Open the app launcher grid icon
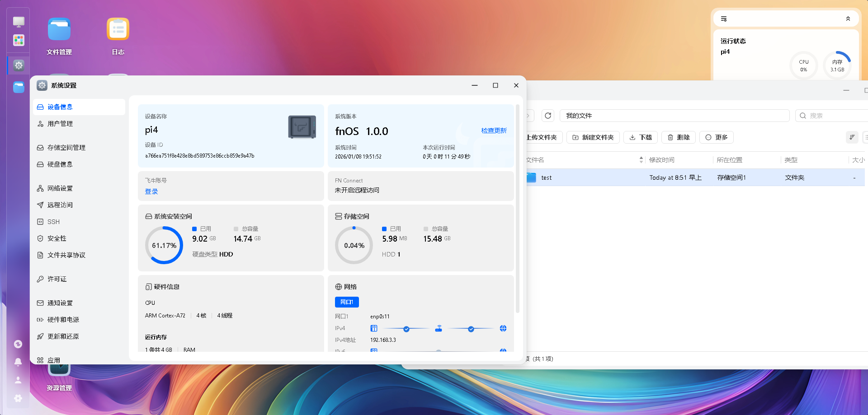The height and width of the screenshot is (415, 868). point(19,40)
